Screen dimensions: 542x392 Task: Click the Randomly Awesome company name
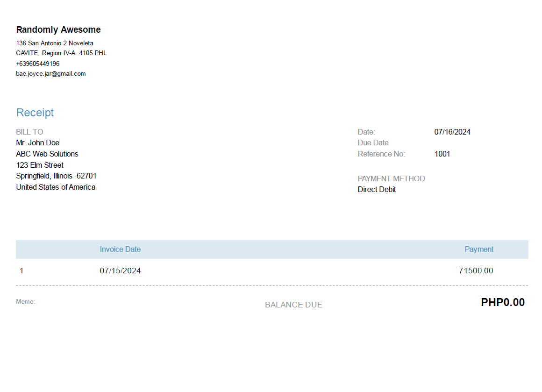pos(58,30)
